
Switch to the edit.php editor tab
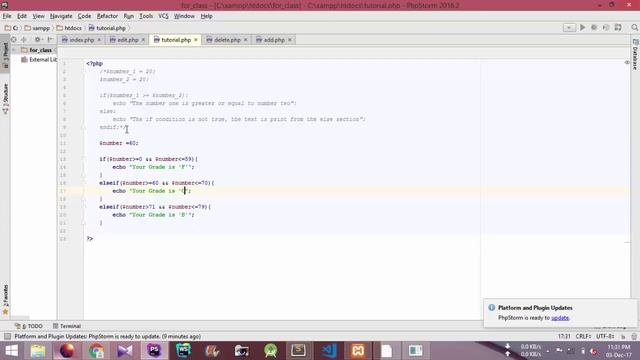[x=128, y=40]
